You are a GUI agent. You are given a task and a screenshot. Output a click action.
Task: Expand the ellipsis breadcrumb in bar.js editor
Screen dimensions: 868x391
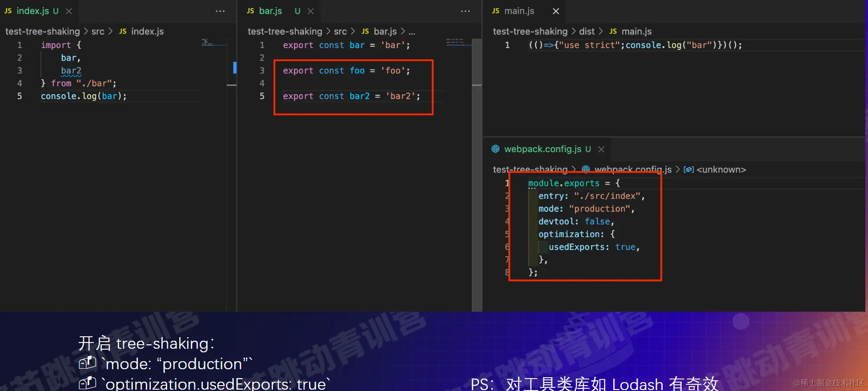[x=412, y=32]
